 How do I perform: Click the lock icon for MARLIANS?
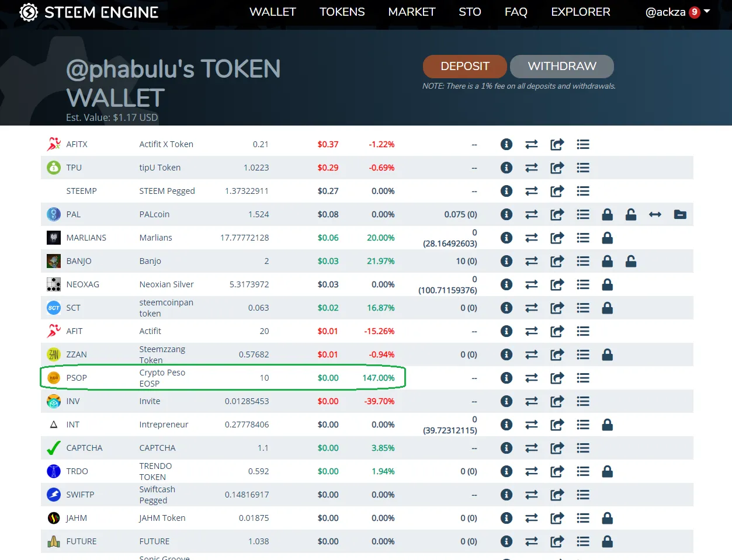click(x=608, y=238)
